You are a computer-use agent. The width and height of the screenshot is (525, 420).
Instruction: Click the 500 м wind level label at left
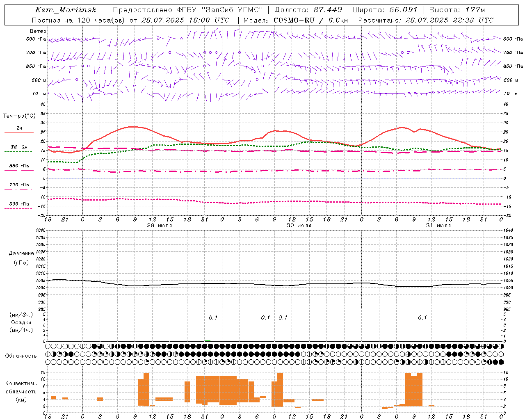click(x=39, y=80)
